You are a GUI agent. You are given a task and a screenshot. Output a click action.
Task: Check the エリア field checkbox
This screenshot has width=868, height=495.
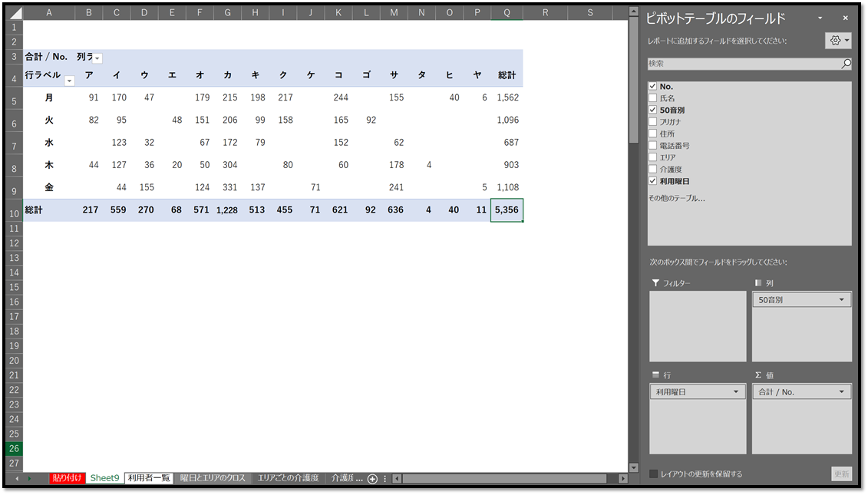click(652, 157)
